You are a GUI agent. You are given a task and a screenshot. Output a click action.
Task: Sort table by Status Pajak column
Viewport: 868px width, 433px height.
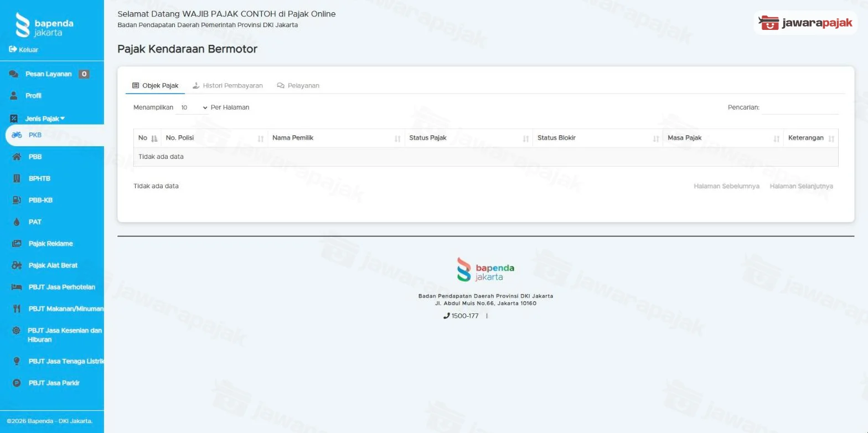468,138
